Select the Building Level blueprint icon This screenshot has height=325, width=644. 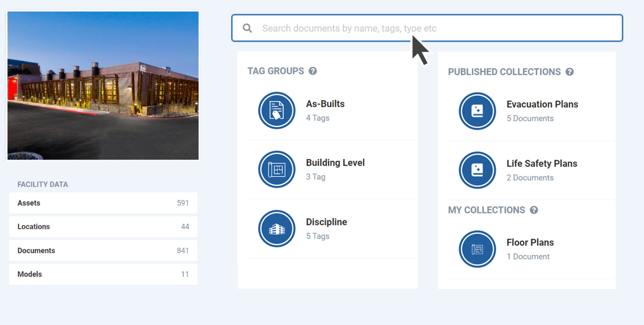pos(276,169)
